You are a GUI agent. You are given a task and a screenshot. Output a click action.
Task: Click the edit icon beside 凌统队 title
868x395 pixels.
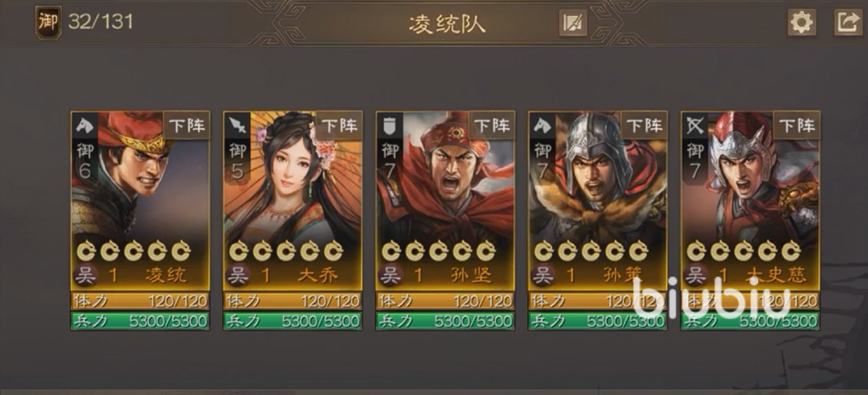[573, 24]
